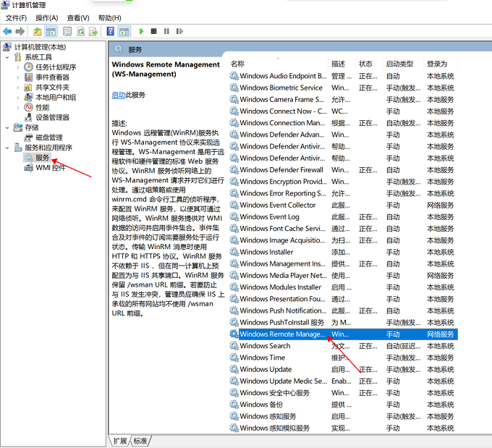Screen dimensions: 492x448
Task: Click the Refresh toolbar icon
Action: pos(80,31)
